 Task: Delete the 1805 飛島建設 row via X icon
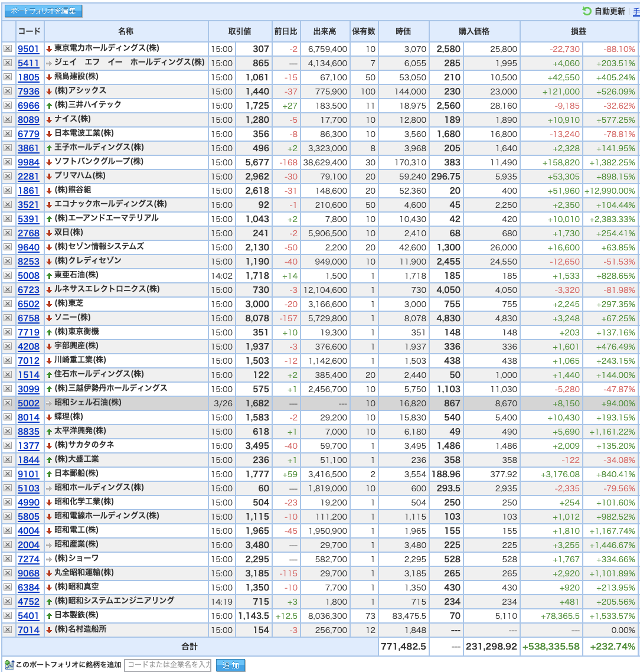point(8,77)
